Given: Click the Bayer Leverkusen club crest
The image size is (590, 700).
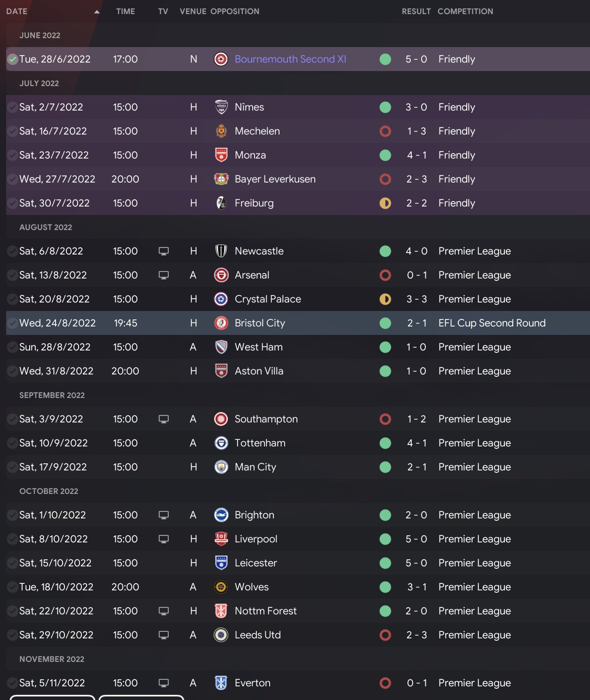Looking at the screenshot, I should click(x=221, y=179).
